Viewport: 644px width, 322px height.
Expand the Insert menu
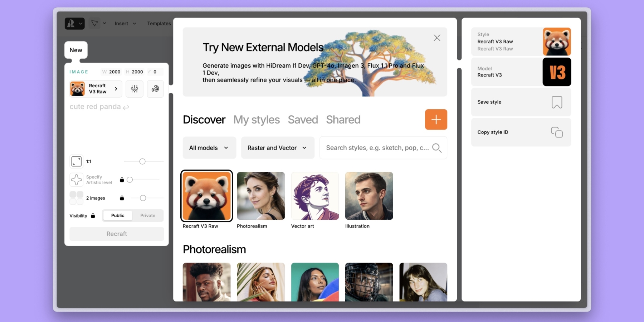coord(125,24)
